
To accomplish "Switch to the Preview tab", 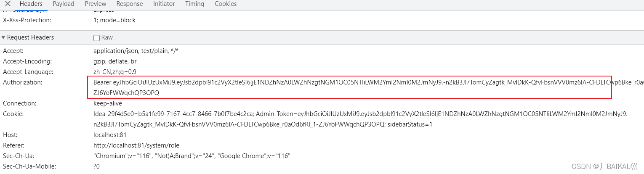I will (x=96, y=4).
